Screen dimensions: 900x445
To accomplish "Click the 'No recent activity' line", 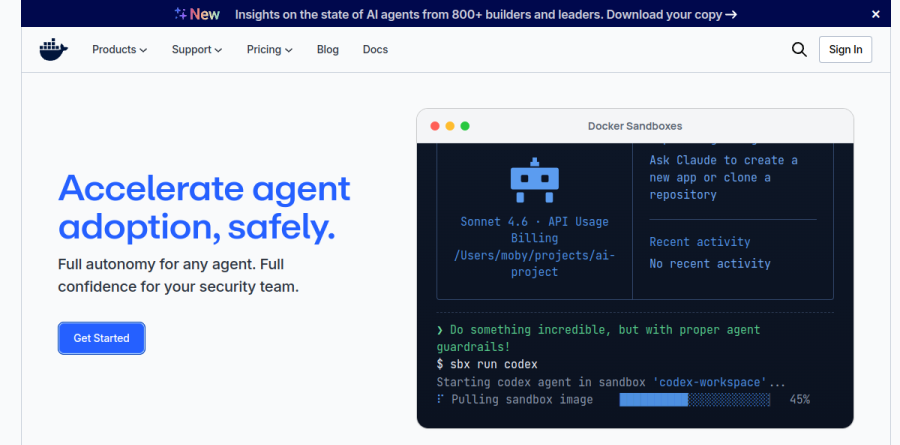I will point(710,264).
